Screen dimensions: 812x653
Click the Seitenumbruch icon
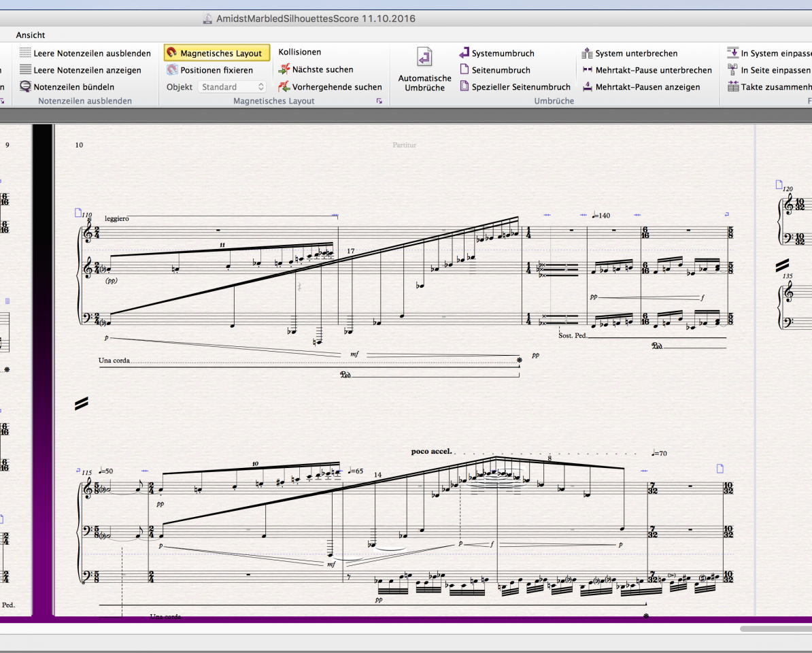[x=464, y=69]
